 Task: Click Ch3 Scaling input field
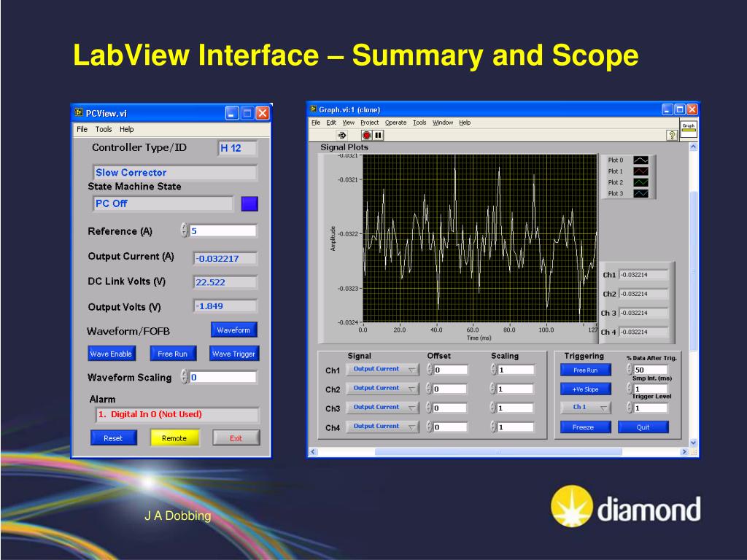pos(514,408)
